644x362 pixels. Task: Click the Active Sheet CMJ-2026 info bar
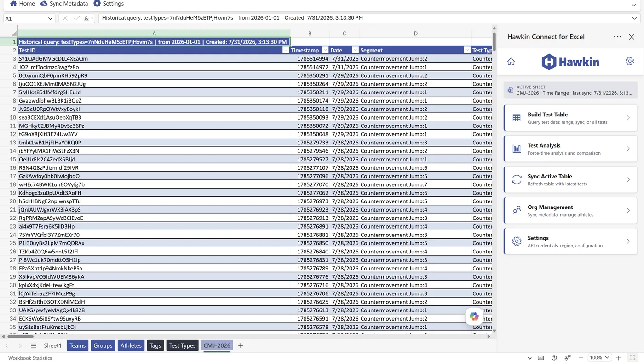(x=570, y=90)
